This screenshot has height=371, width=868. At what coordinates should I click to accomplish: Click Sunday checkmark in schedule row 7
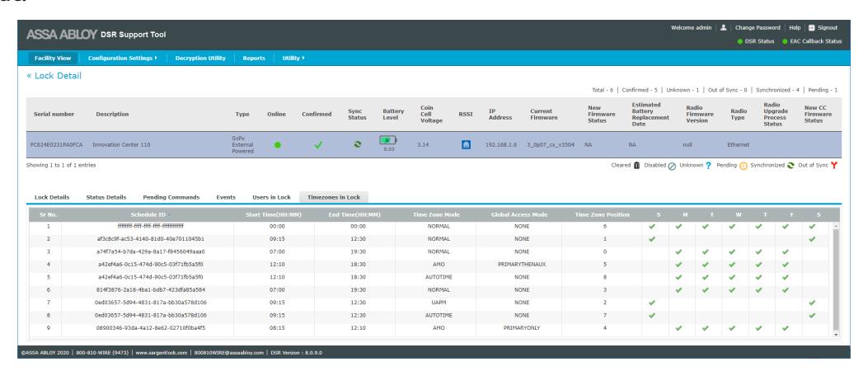click(651, 303)
